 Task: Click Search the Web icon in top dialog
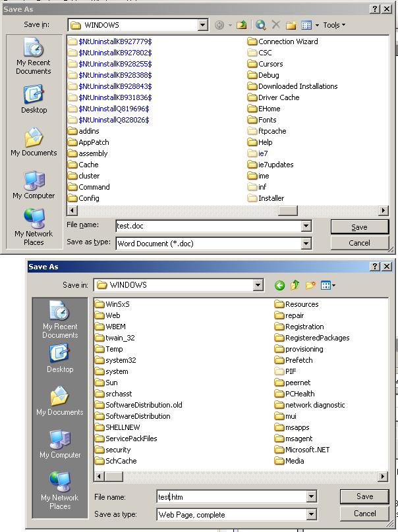pos(261,25)
